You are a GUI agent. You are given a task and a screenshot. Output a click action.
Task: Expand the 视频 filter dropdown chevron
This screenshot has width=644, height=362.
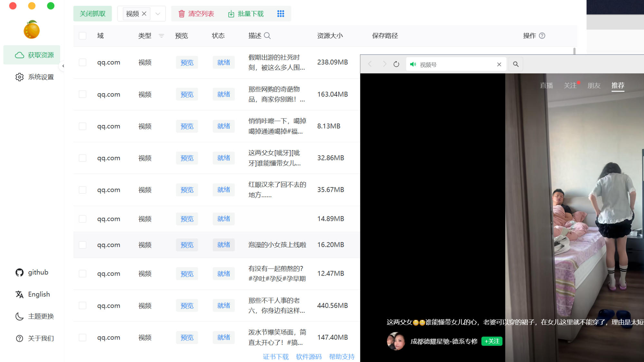pos(157,14)
